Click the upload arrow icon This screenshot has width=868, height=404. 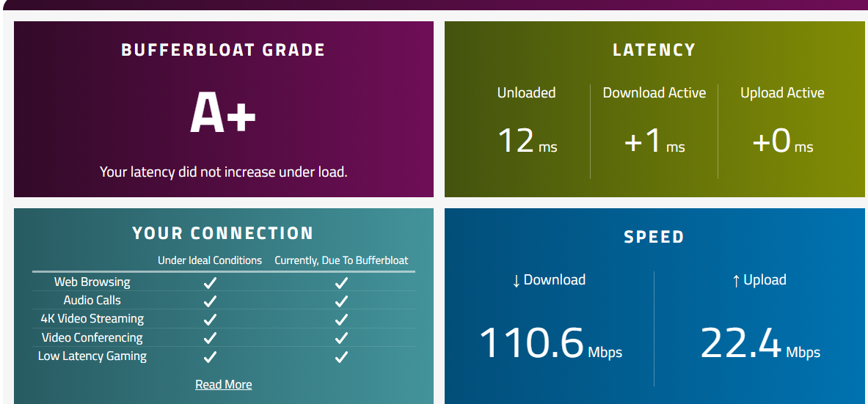point(736,280)
